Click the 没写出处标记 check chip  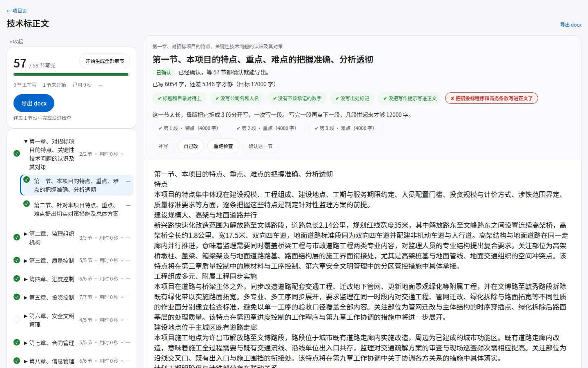click(x=352, y=99)
